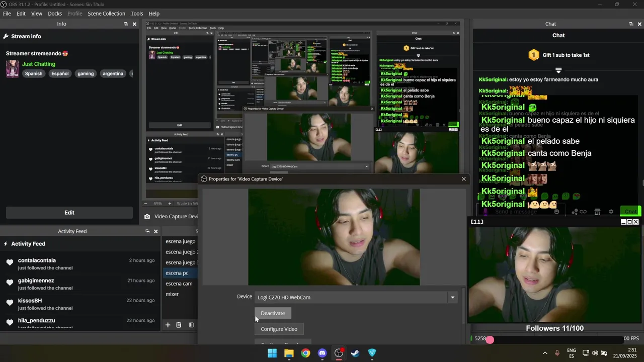Screen dimensions: 644x362
Task: Click the heart icon beside gabigimennez
Action: [x=10, y=283]
